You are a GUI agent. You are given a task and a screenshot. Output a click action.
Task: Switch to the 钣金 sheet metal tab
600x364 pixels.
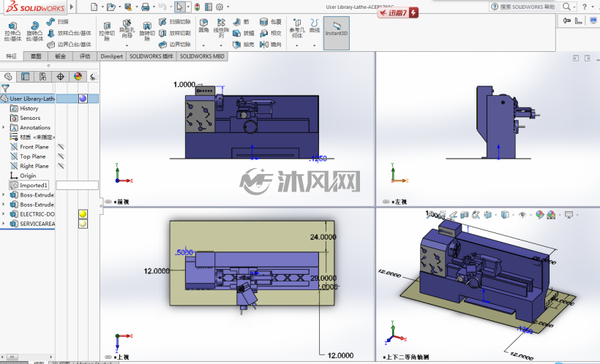(x=60, y=56)
